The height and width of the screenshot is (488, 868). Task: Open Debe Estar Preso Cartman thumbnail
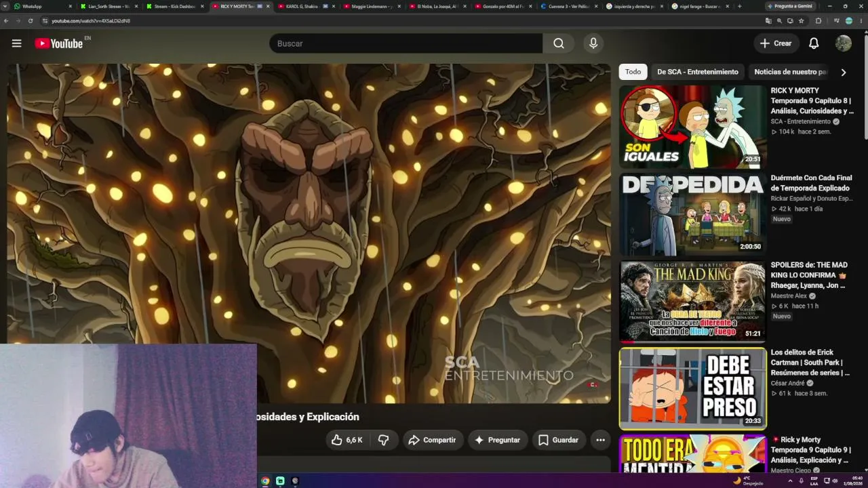[692, 388]
